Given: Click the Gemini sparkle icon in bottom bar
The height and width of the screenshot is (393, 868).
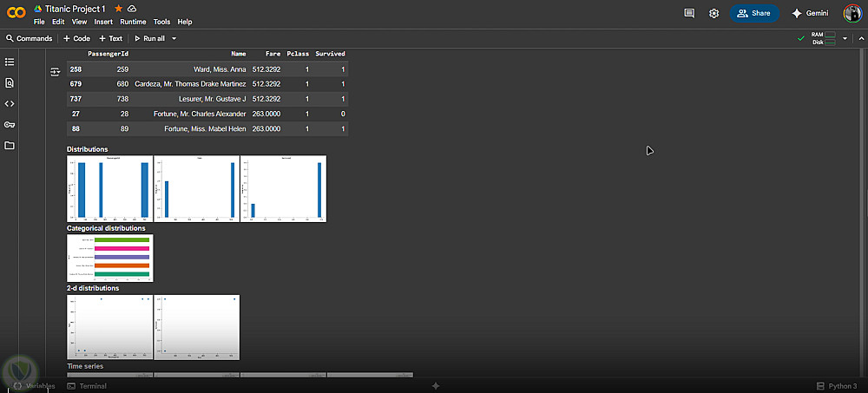Looking at the screenshot, I should coord(436,386).
